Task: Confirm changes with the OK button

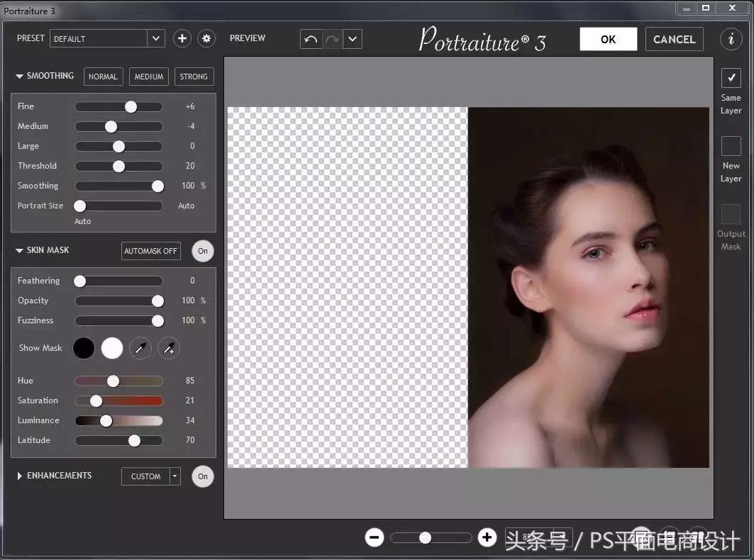Action: (x=608, y=39)
